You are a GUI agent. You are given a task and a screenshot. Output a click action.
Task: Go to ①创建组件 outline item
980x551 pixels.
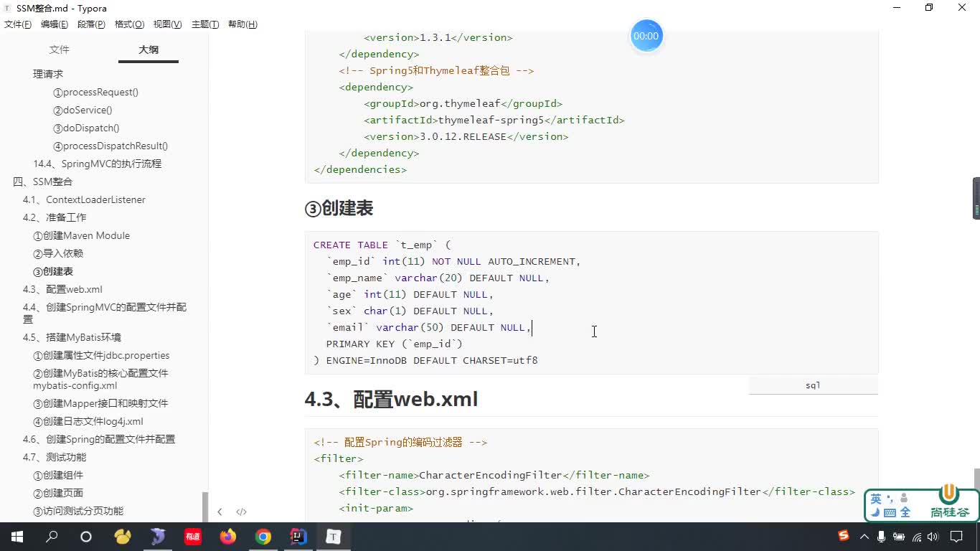(x=58, y=475)
